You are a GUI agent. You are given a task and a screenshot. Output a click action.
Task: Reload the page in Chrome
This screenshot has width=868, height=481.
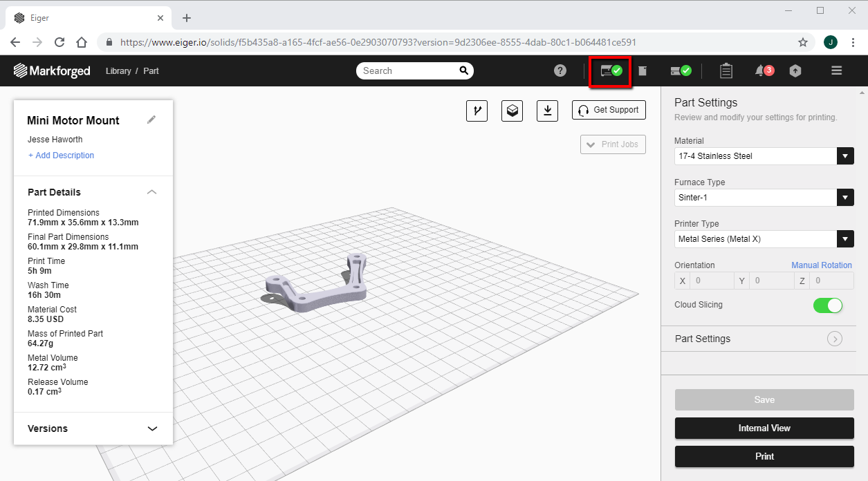pyautogui.click(x=59, y=41)
